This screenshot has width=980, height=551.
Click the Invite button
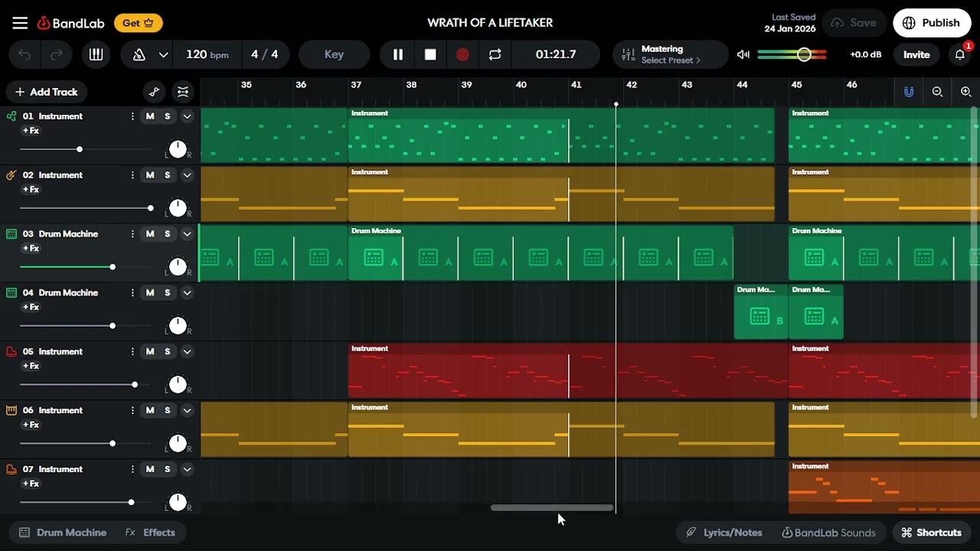(x=916, y=54)
